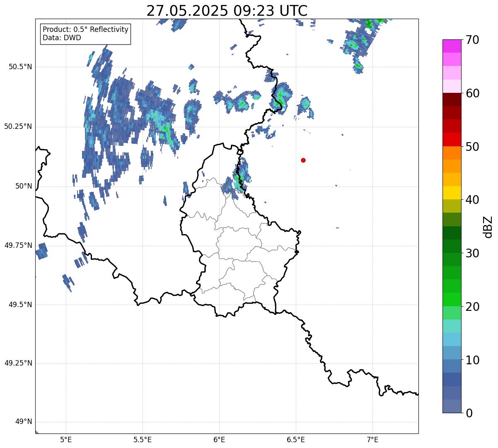
Task: Click the 5.5°E longitude label
Action: point(143,440)
